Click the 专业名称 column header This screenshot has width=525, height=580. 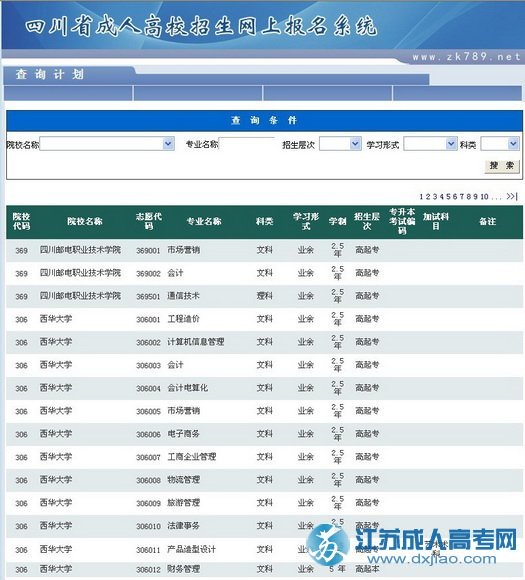pos(204,221)
